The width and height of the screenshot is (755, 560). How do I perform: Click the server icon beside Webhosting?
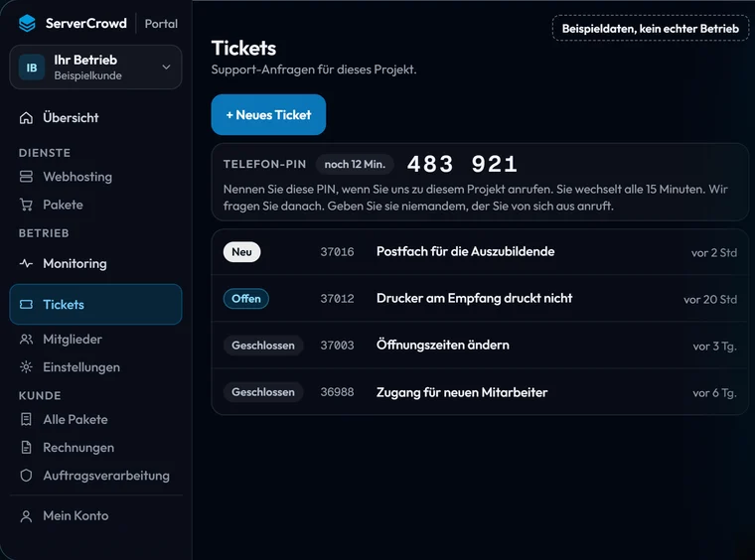click(26, 177)
